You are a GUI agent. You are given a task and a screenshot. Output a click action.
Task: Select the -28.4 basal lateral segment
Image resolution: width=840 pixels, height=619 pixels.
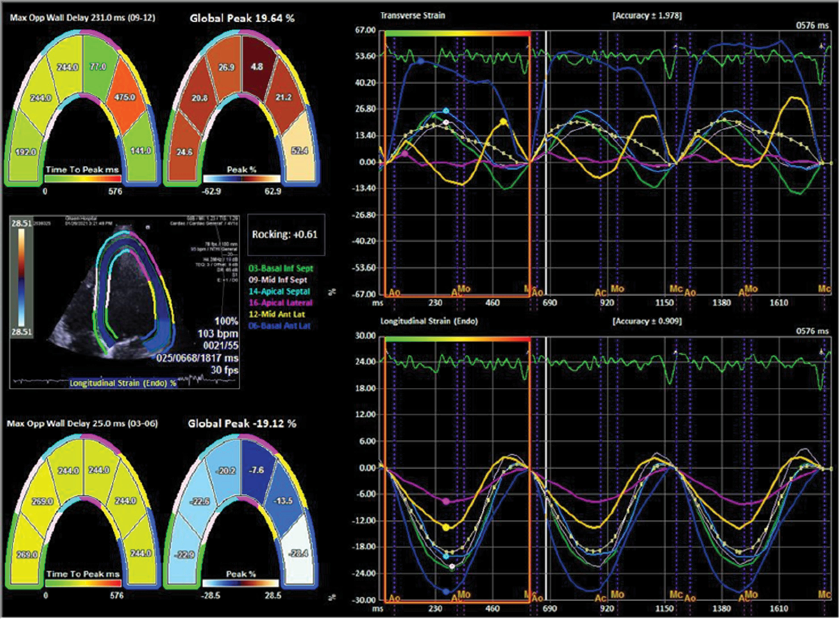tap(299, 554)
